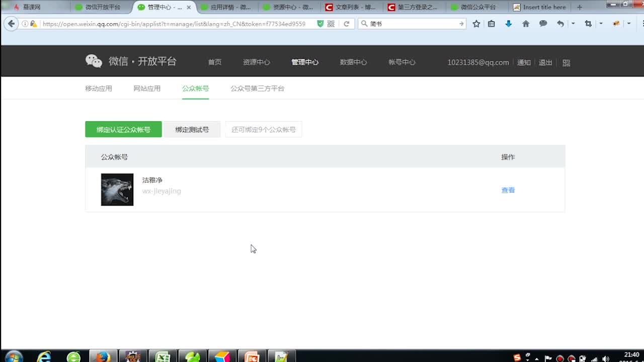Viewport: 644px width, 362px height.
Task: Go to 首页 in the top navigation
Action: pyautogui.click(x=215, y=62)
